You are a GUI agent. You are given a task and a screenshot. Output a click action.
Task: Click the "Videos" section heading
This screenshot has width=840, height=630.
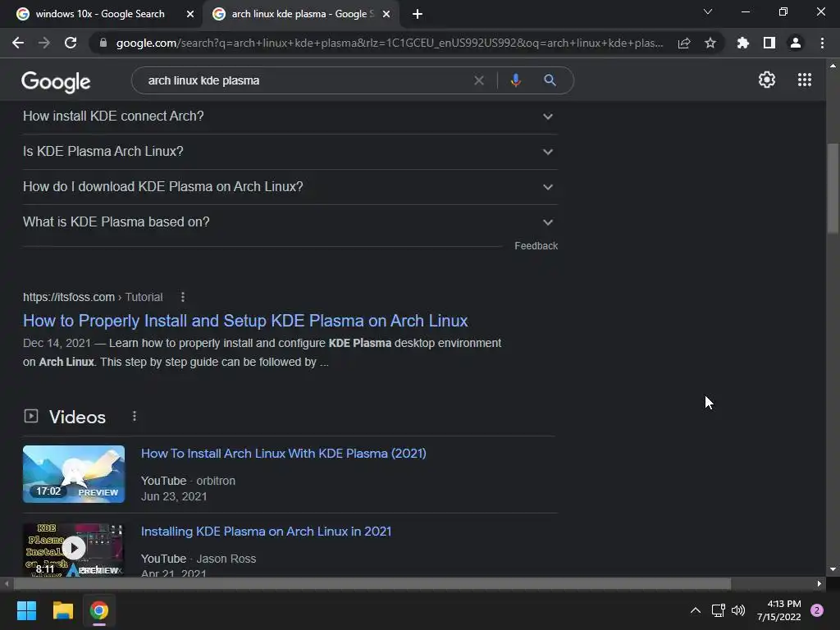pyautogui.click(x=77, y=417)
